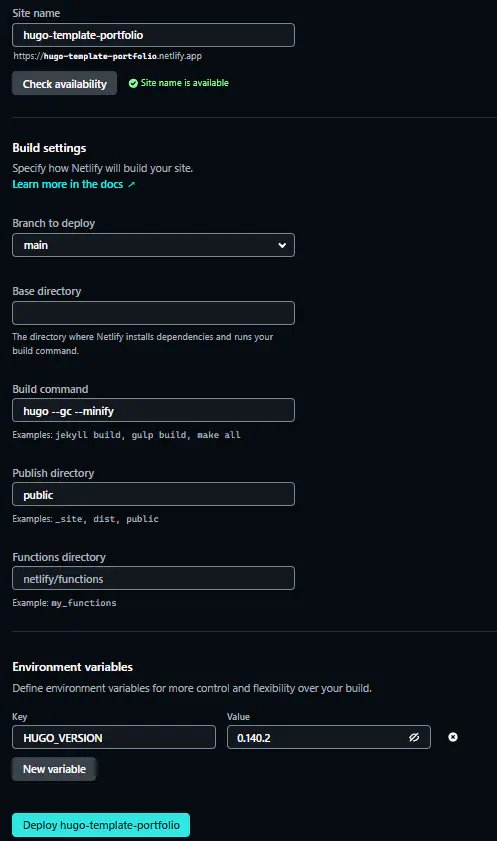Check availability of the site name
The image size is (497, 841).
[64, 84]
